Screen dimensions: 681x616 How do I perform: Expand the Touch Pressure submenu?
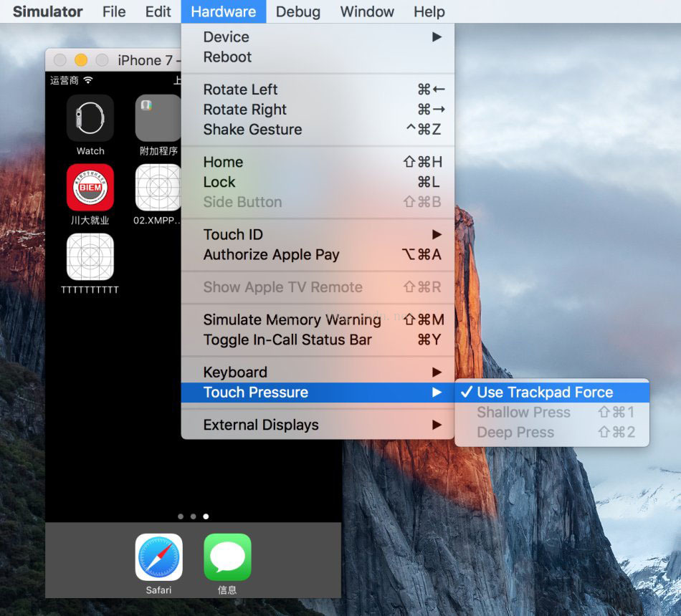pos(318,392)
